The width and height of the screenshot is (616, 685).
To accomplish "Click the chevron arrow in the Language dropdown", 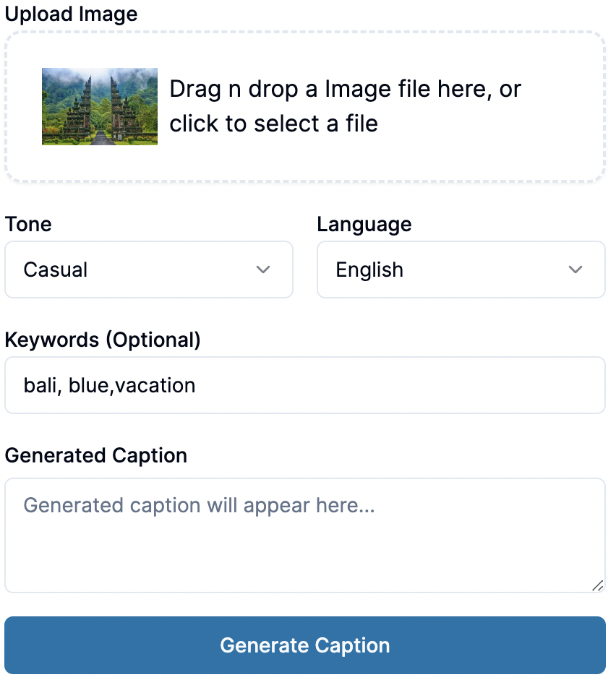I will (x=576, y=270).
